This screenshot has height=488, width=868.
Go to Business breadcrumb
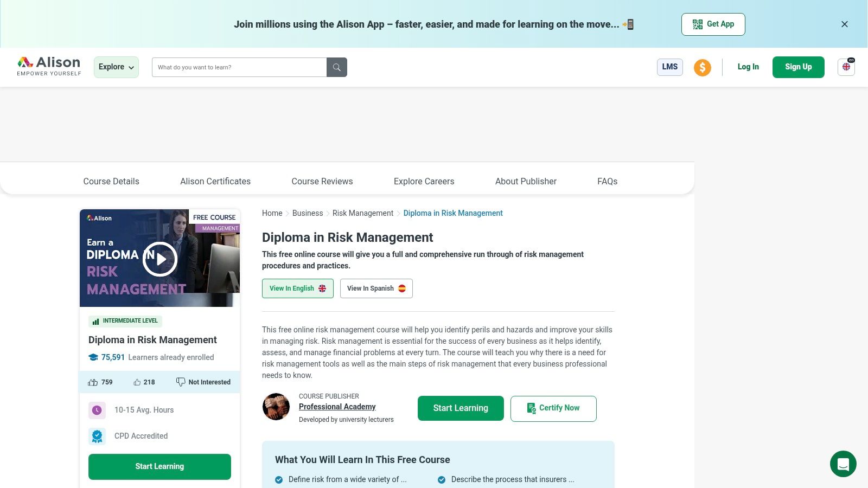(x=308, y=213)
